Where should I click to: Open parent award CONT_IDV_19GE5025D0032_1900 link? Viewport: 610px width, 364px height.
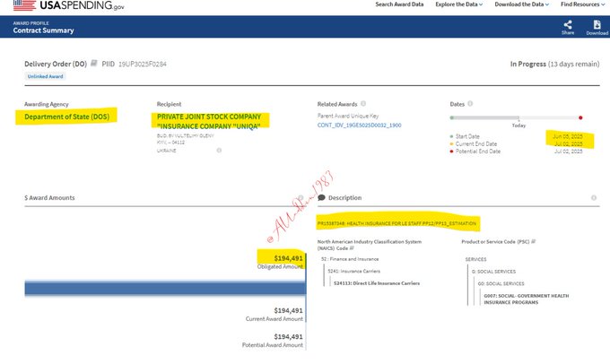pyautogui.click(x=357, y=126)
